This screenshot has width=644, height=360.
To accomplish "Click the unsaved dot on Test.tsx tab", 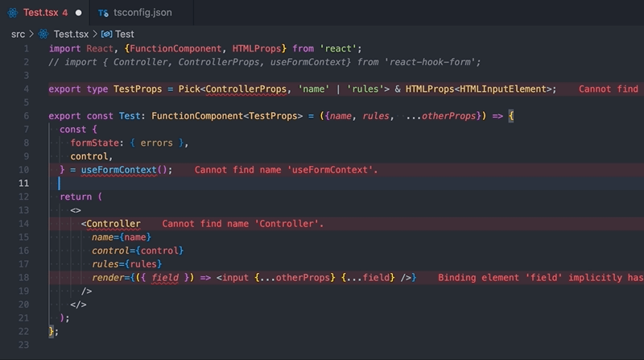I will [78, 13].
